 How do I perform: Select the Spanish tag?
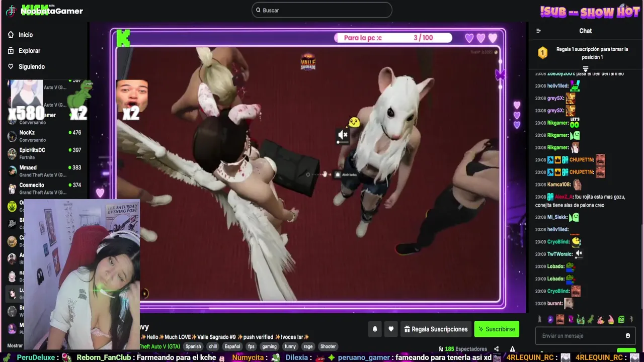coord(193,346)
